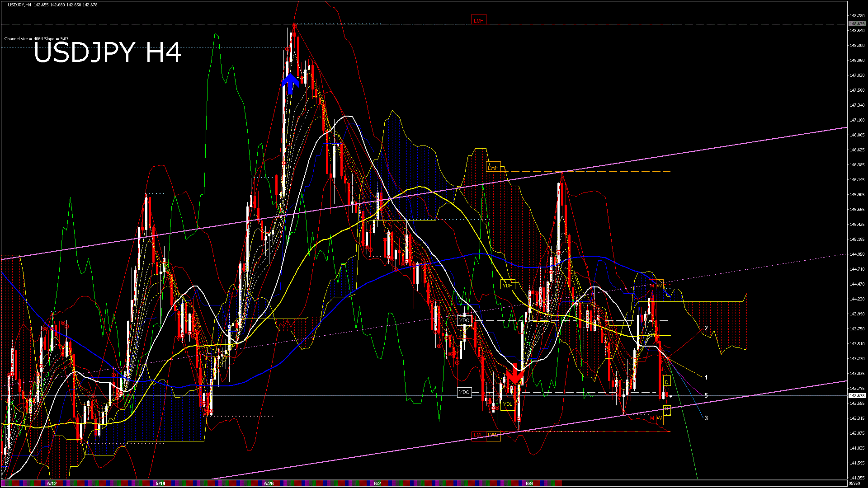
Task: Click the blue up arrow signal
Action: [x=290, y=84]
